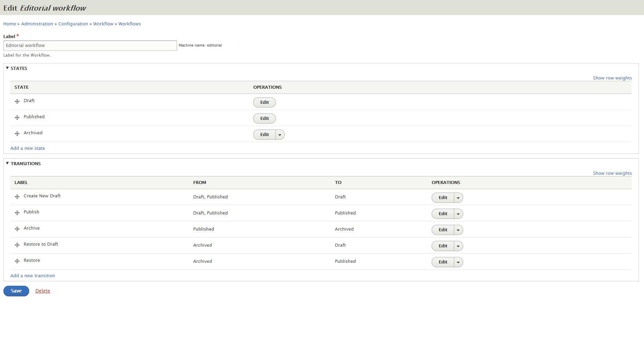
Task: Click the drag handle for Draft state
Action: click(x=17, y=101)
